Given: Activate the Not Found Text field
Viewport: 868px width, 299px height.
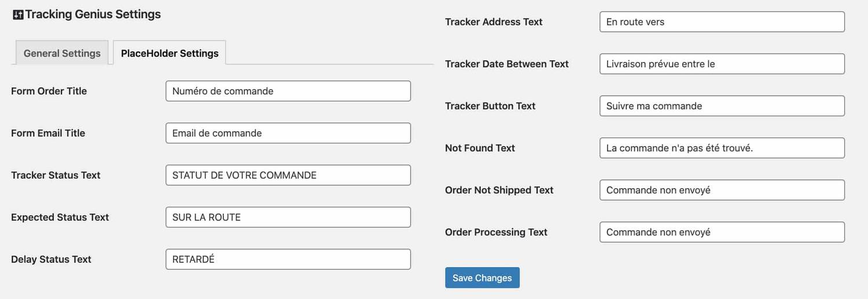Looking at the screenshot, I should click(722, 148).
